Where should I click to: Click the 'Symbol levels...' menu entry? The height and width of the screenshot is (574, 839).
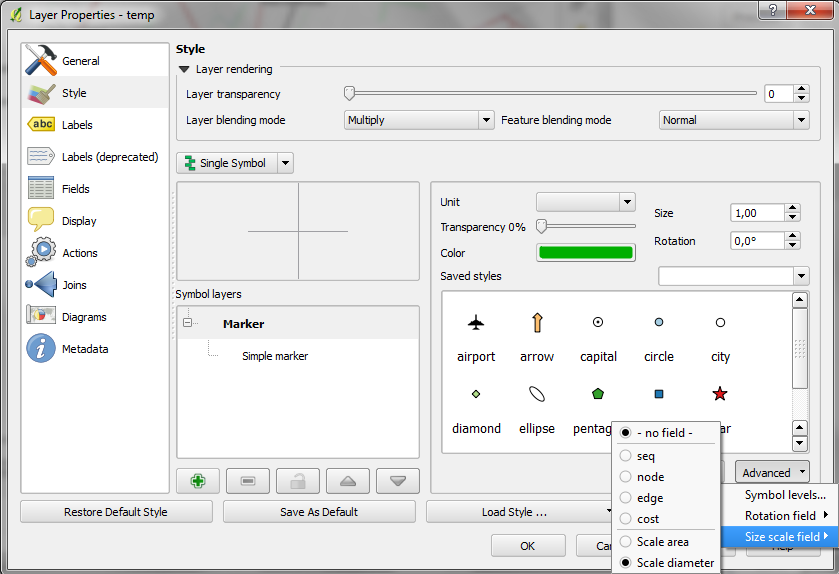(785, 495)
